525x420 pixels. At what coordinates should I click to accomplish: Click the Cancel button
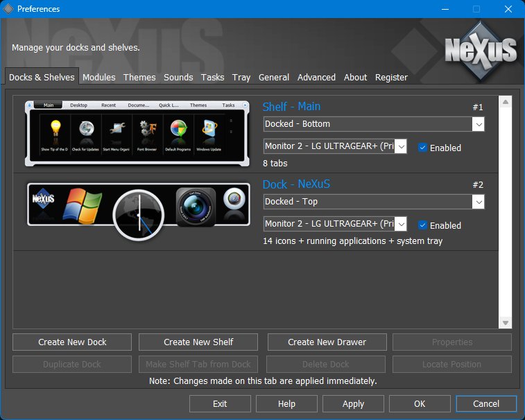tap(486, 403)
